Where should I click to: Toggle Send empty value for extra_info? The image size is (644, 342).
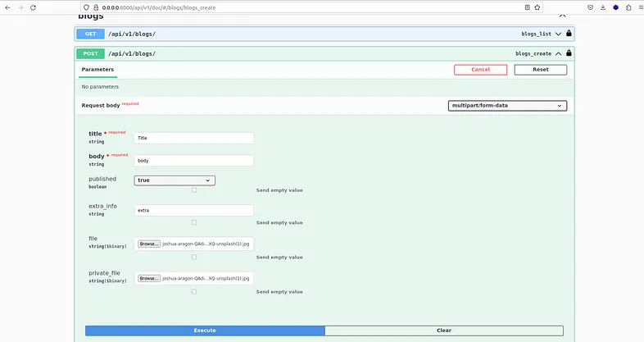(194, 222)
